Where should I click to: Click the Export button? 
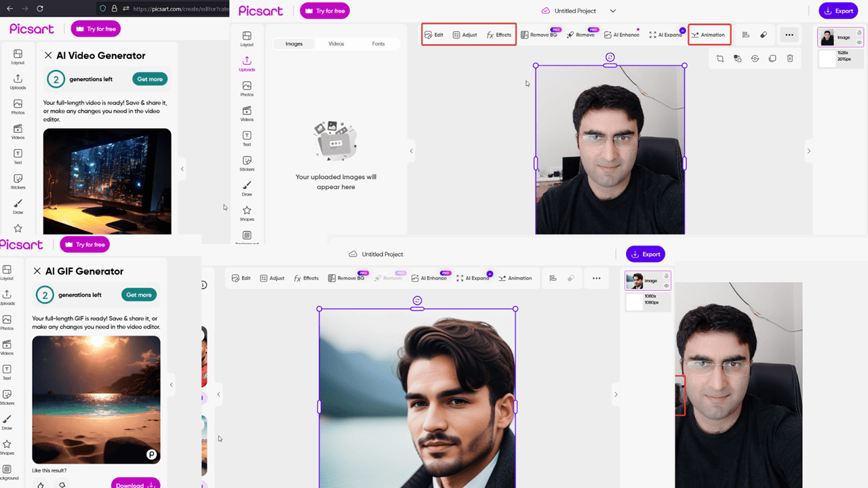(x=838, y=11)
